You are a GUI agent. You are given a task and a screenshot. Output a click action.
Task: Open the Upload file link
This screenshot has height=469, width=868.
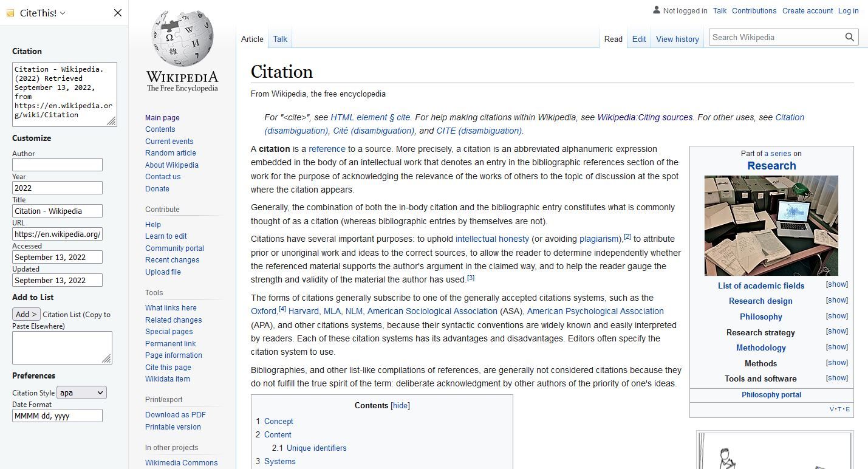point(163,272)
